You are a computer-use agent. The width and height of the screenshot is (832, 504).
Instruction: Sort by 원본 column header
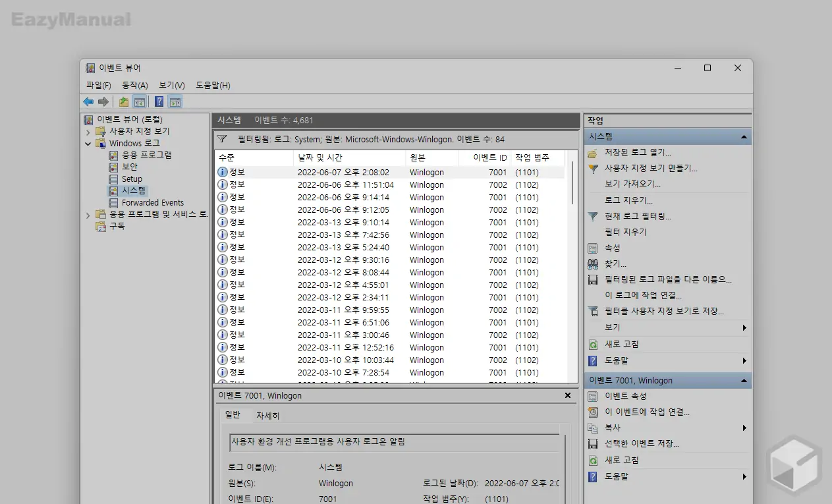[432, 158]
